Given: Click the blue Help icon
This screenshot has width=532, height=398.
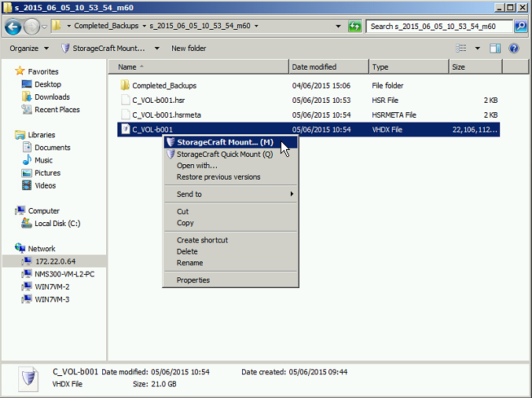Looking at the screenshot, I should coord(514,49).
